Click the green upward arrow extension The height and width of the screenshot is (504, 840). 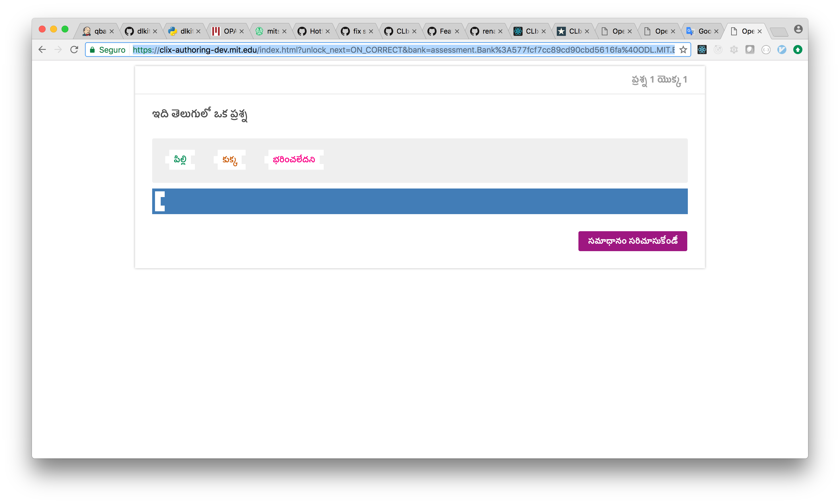pyautogui.click(x=798, y=50)
